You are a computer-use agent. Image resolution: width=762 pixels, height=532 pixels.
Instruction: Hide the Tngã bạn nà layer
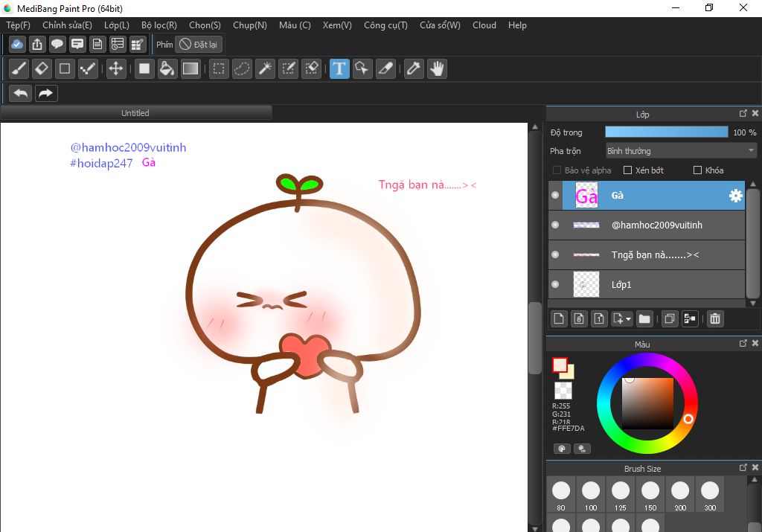[x=555, y=254]
